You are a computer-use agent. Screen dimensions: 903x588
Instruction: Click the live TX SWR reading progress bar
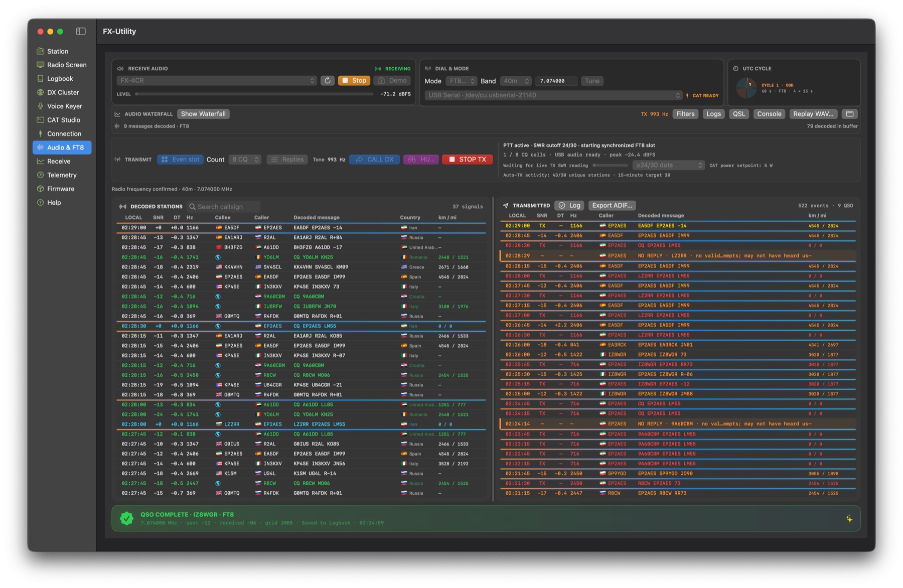pyautogui.click(x=610, y=165)
